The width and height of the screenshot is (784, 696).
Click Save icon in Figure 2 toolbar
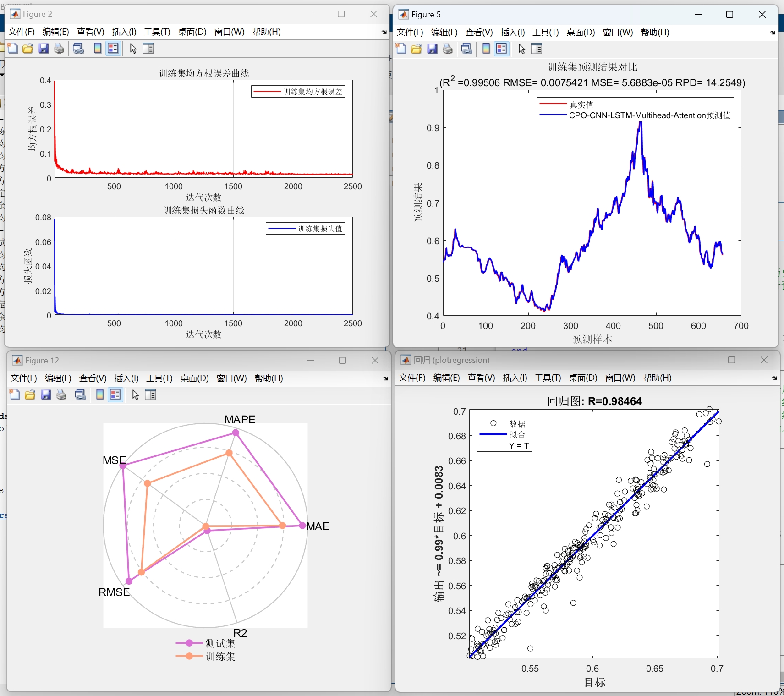pos(44,48)
